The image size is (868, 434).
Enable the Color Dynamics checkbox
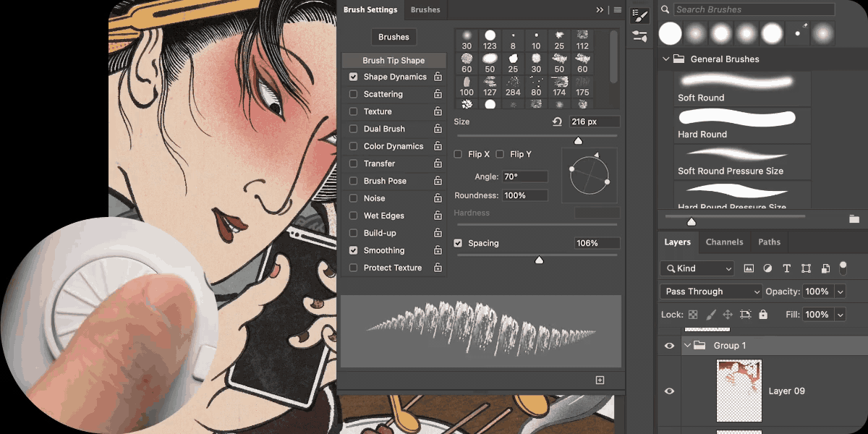353,146
